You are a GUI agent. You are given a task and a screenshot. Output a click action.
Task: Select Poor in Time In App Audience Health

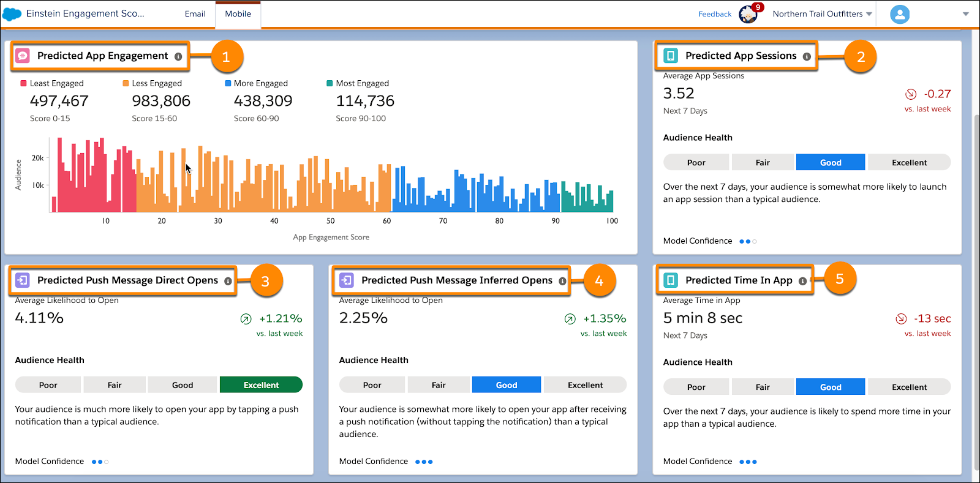(696, 387)
